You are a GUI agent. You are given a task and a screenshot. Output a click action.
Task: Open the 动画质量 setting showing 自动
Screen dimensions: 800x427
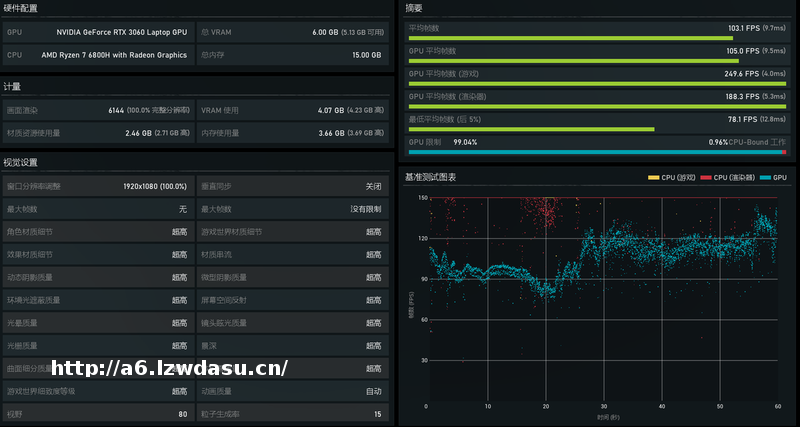point(291,391)
